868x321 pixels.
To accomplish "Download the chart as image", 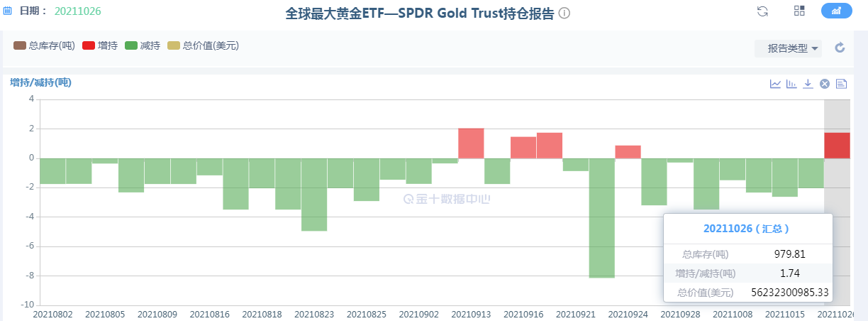I will tap(808, 84).
